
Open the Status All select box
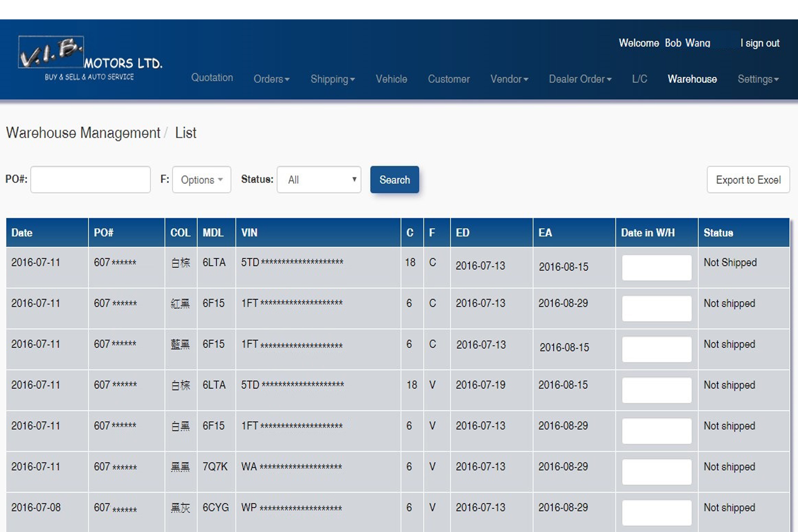[x=319, y=180]
